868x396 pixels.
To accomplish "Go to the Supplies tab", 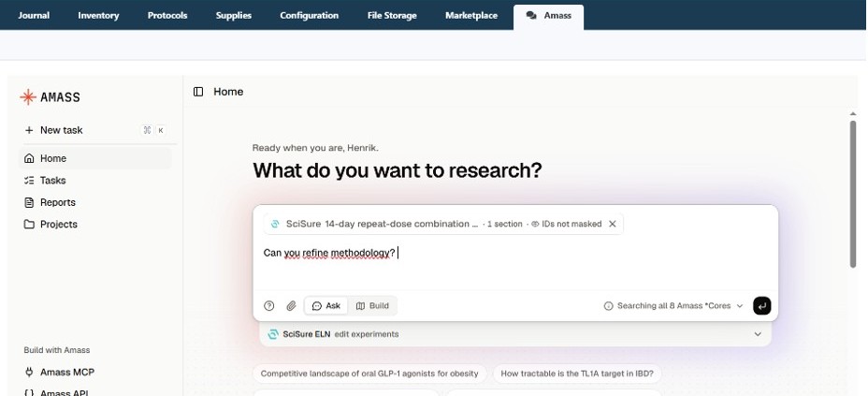I will [x=234, y=16].
